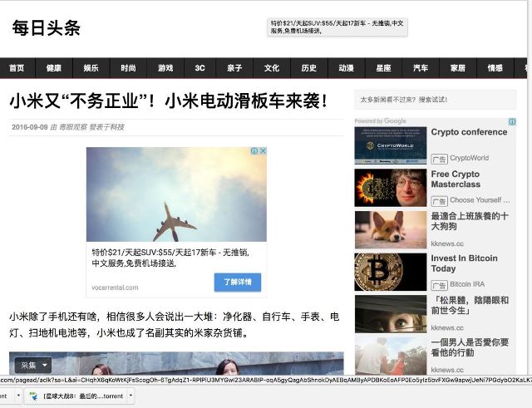532x408 pixels.
Task: Select the 汽车 menu item
Action: tap(421, 68)
